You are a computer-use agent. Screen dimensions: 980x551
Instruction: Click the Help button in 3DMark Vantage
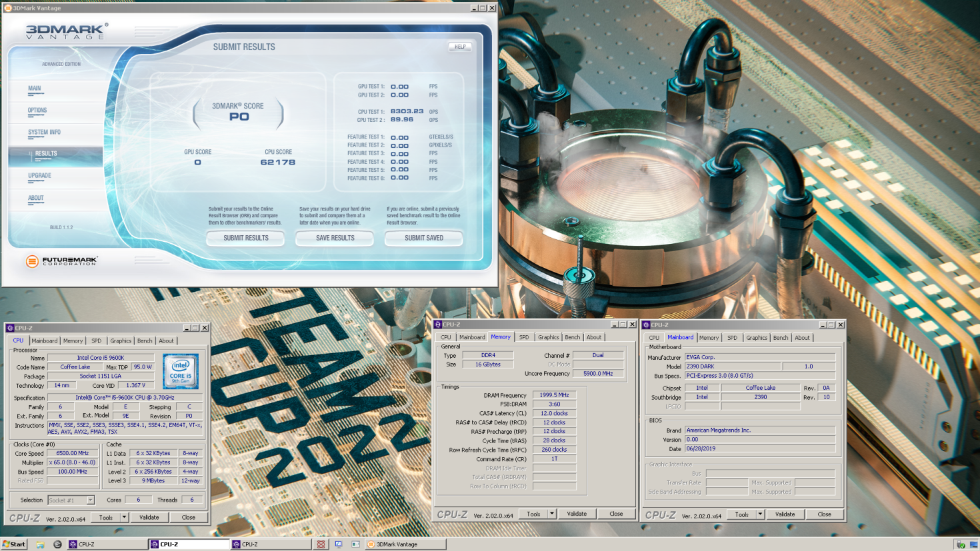[460, 47]
